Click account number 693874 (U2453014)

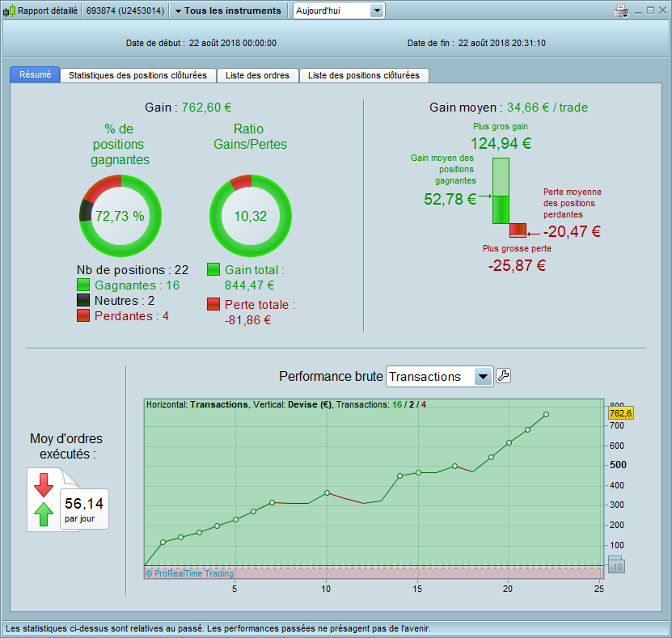[x=125, y=11]
